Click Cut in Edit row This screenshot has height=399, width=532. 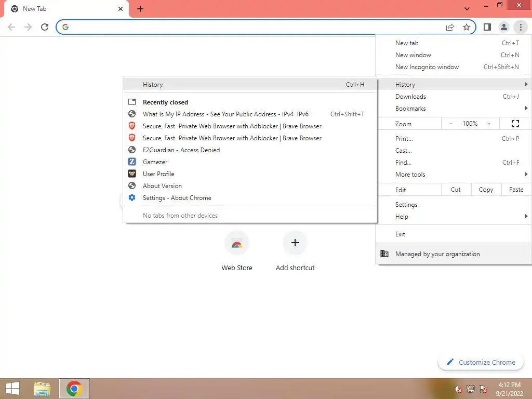[456, 190]
